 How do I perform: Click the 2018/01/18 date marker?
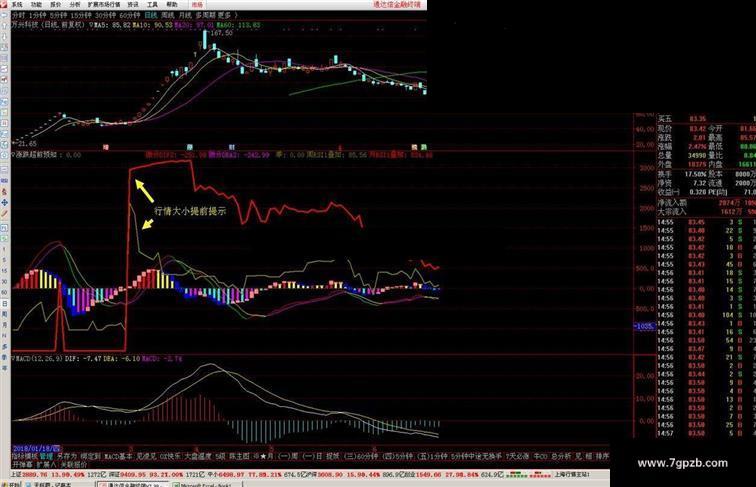(x=37, y=449)
